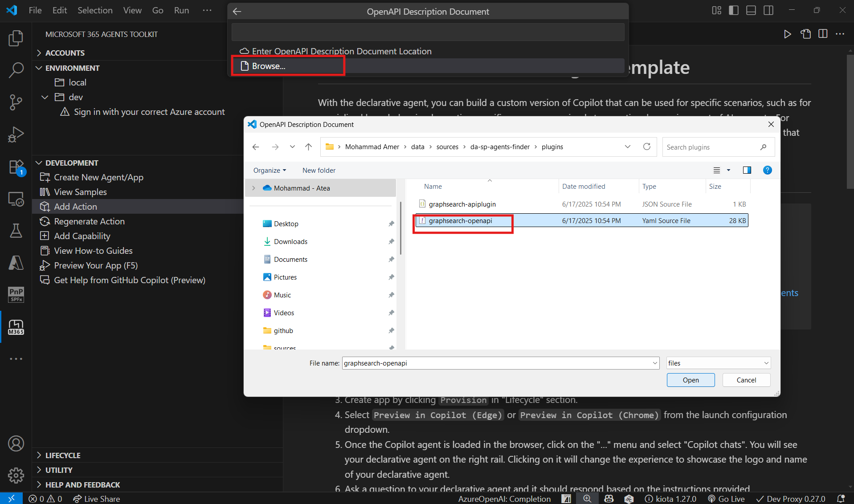Image resolution: width=854 pixels, height=504 pixels.
Task: Click the quick pick text input box
Action: tap(428, 32)
